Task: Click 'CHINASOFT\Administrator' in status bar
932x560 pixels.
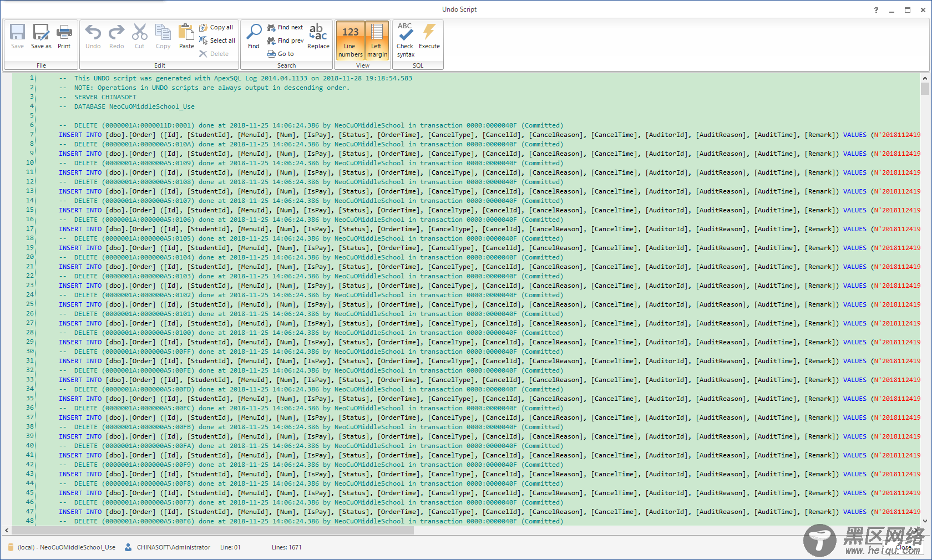Action: (174, 547)
